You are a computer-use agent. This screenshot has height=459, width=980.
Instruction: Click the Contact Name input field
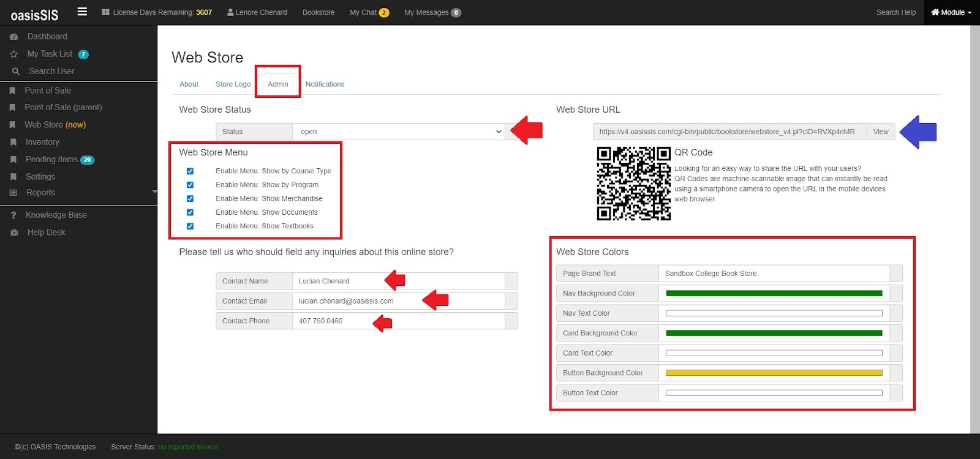pos(399,281)
